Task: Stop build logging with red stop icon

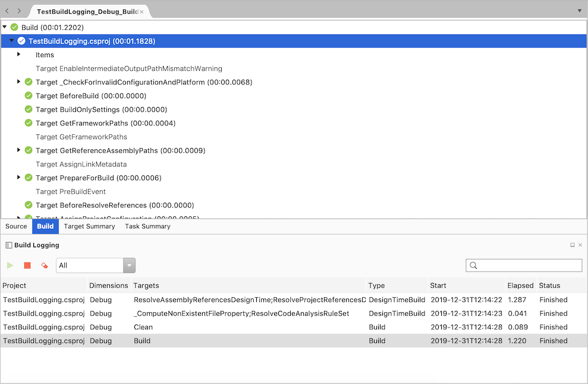Action: click(27, 265)
